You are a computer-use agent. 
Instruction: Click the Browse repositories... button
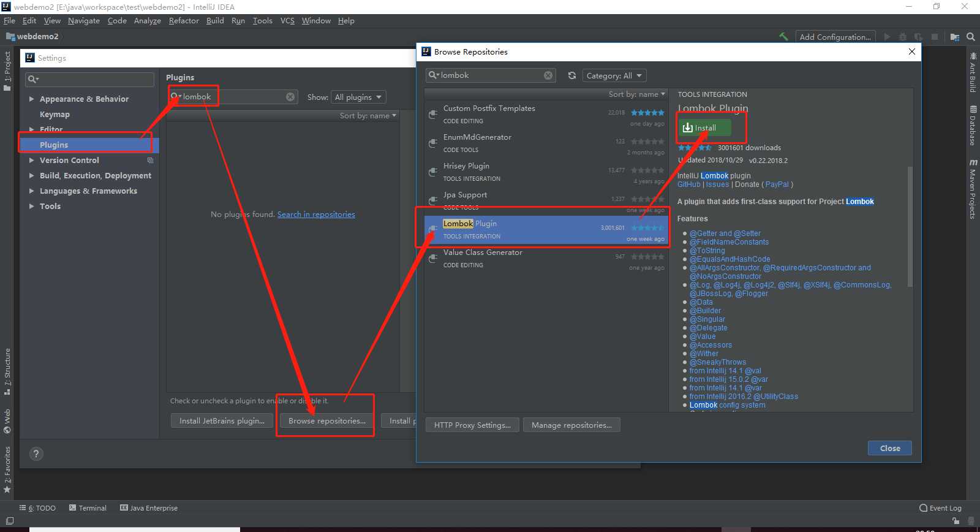pos(327,421)
